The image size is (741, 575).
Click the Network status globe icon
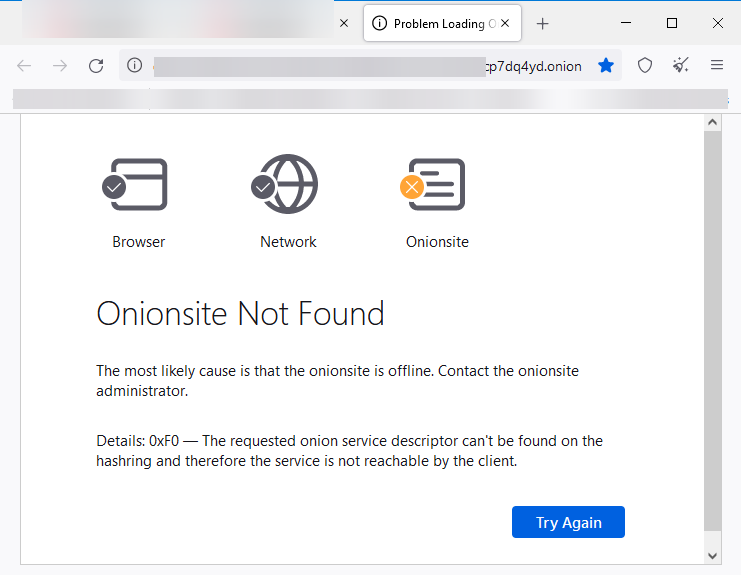[285, 185]
